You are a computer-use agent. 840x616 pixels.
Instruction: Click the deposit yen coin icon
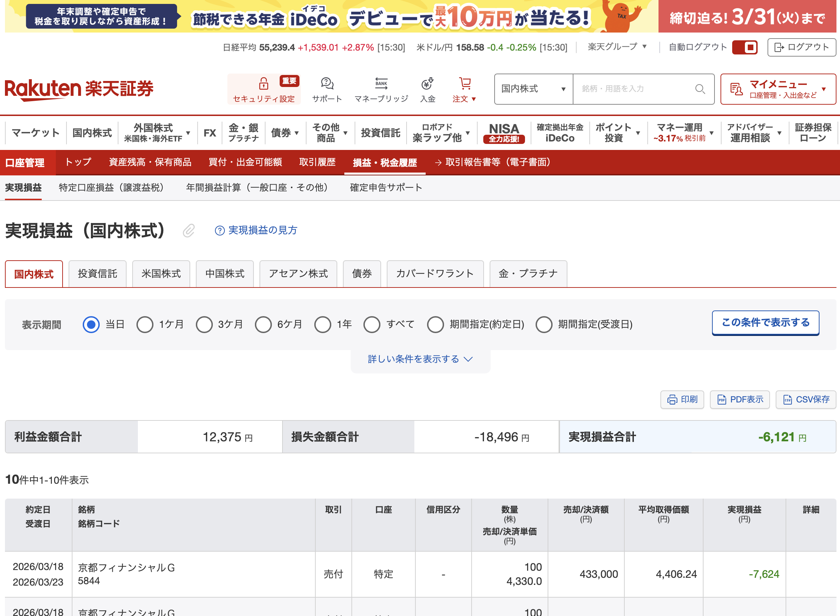point(427,83)
